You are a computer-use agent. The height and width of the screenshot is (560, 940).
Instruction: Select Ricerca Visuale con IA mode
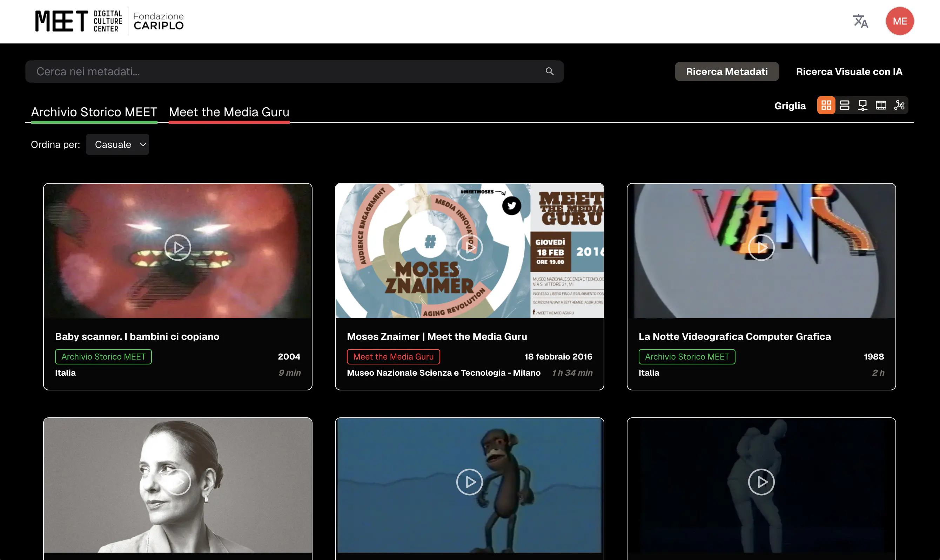pos(849,71)
